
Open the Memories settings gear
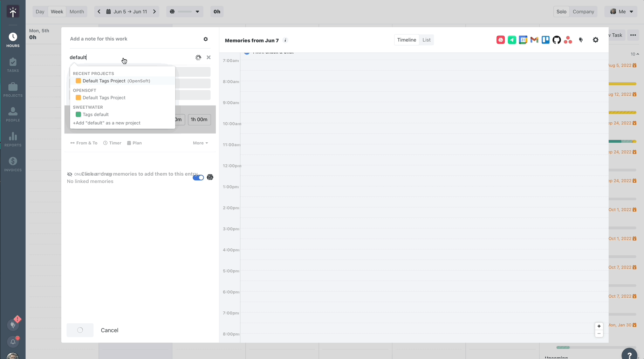(x=595, y=40)
